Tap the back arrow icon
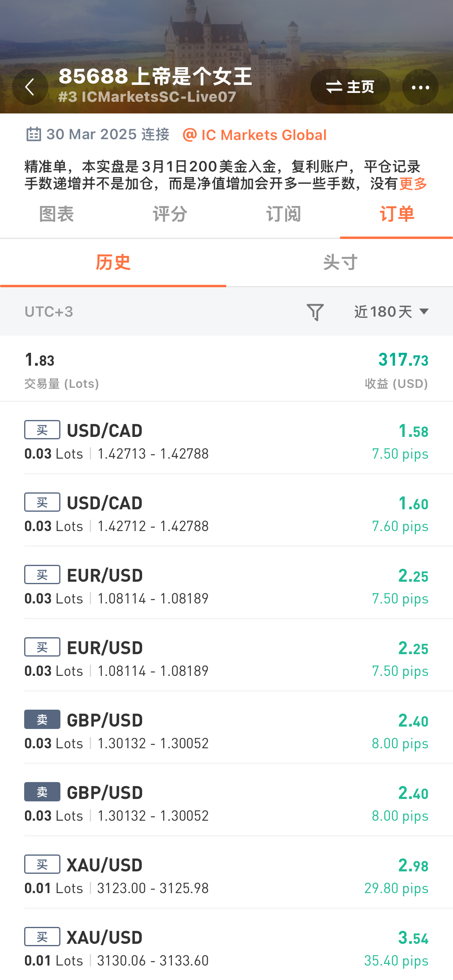Image resolution: width=453 pixels, height=980 pixels. coord(30,87)
